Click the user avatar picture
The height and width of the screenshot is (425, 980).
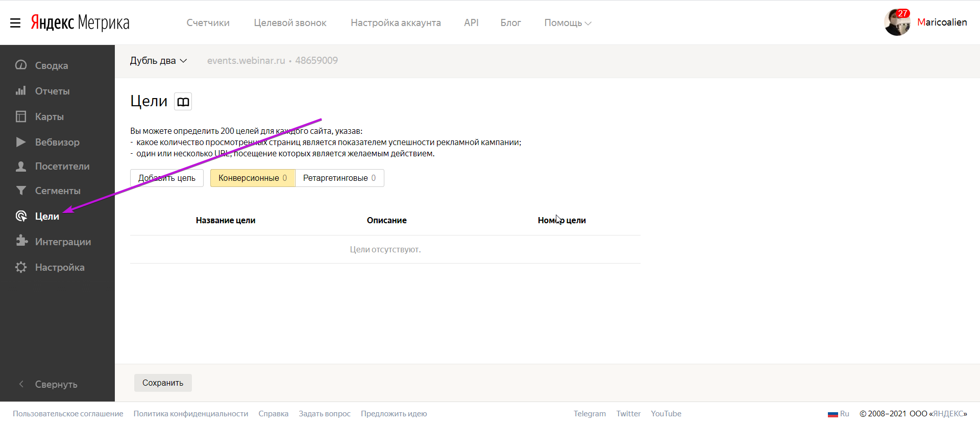pos(897,22)
